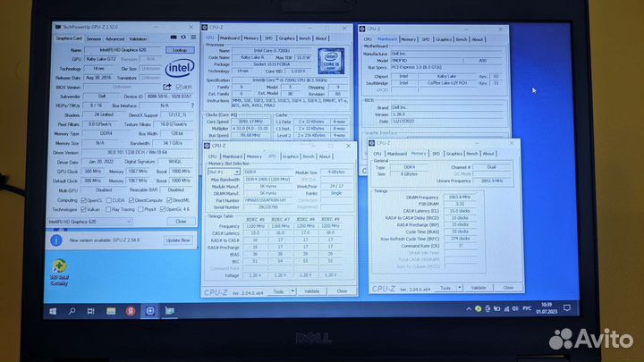Click the USB device tray icon
This screenshot has width=644, height=362.
coord(487,308)
